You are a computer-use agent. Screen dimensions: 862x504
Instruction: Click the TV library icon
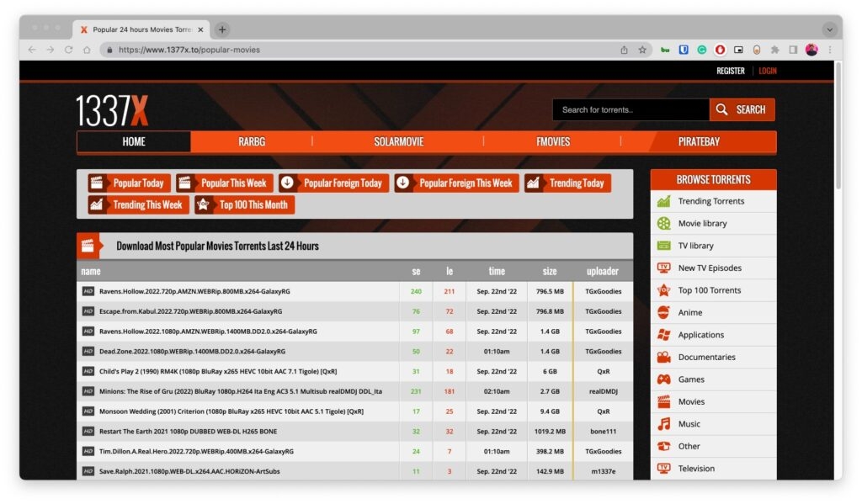coord(663,246)
